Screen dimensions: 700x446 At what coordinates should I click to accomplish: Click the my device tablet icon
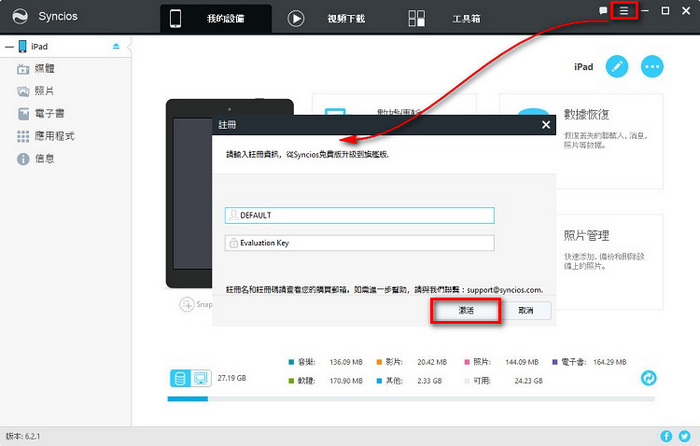pyautogui.click(x=175, y=18)
